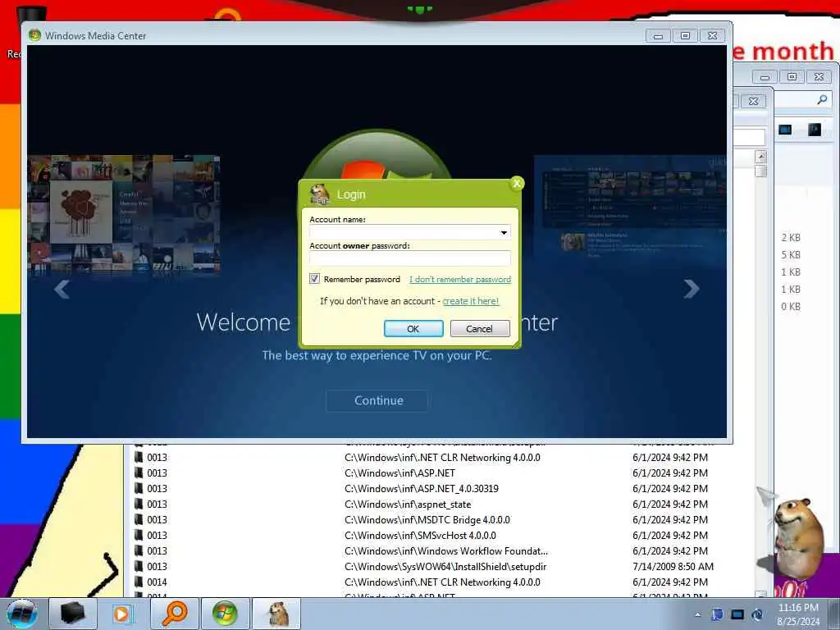The height and width of the screenshot is (630, 840).
Task: Open the I don't remember password link
Action: (460, 279)
